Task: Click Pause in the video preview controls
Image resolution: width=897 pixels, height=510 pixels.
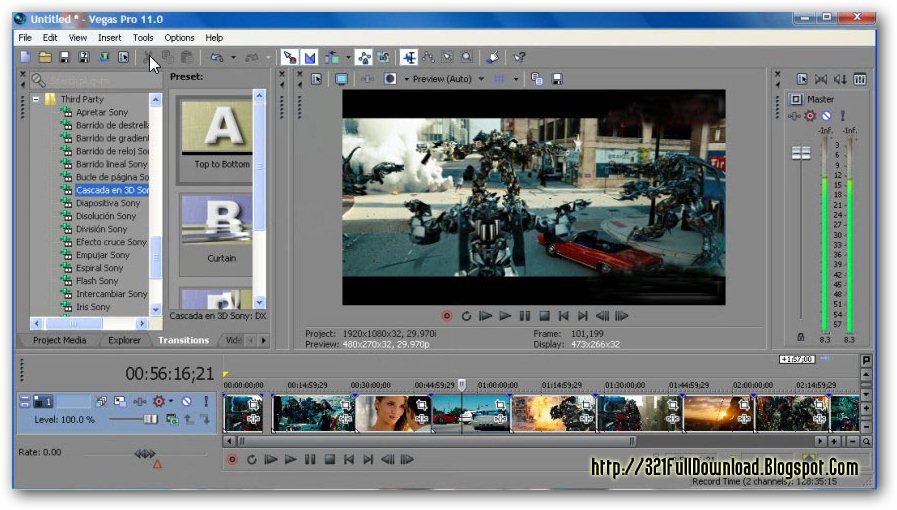Action: click(525, 316)
